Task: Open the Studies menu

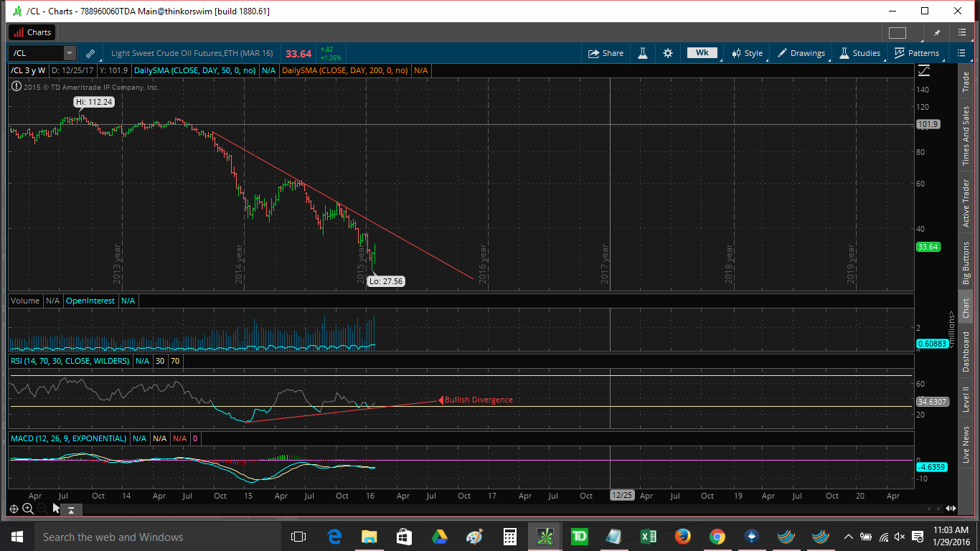Action: click(x=859, y=53)
